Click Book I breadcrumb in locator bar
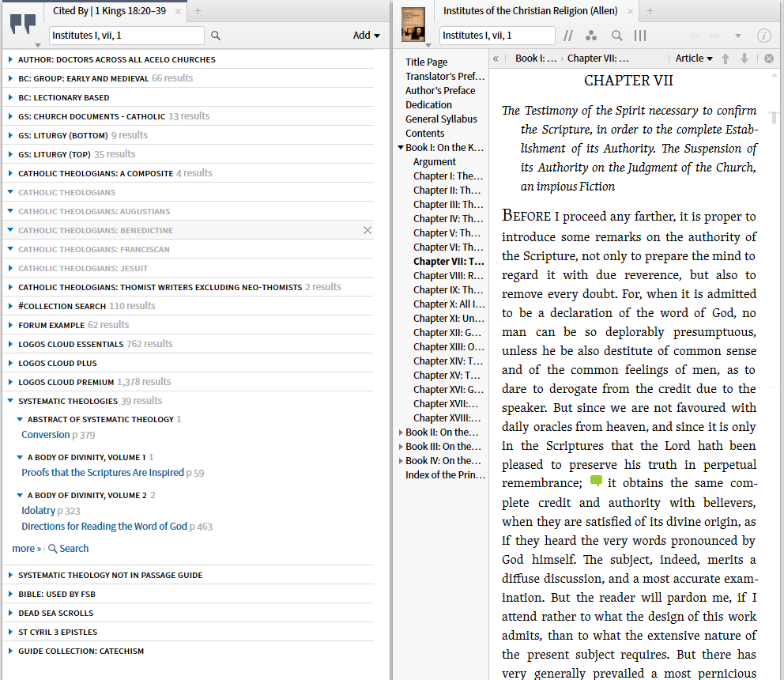The height and width of the screenshot is (680, 784). 536,59
